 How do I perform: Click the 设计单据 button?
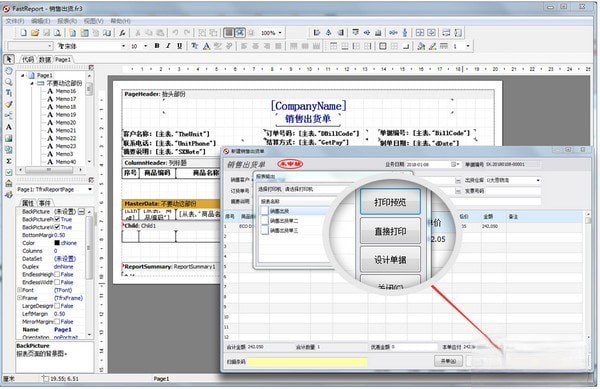click(x=390, y=259)
